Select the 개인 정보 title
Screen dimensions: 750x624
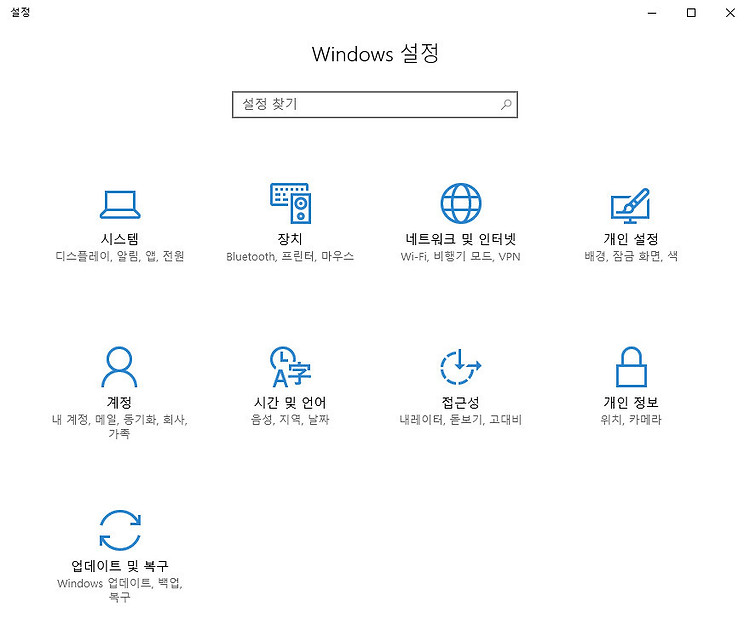click(x=631, y=402)
